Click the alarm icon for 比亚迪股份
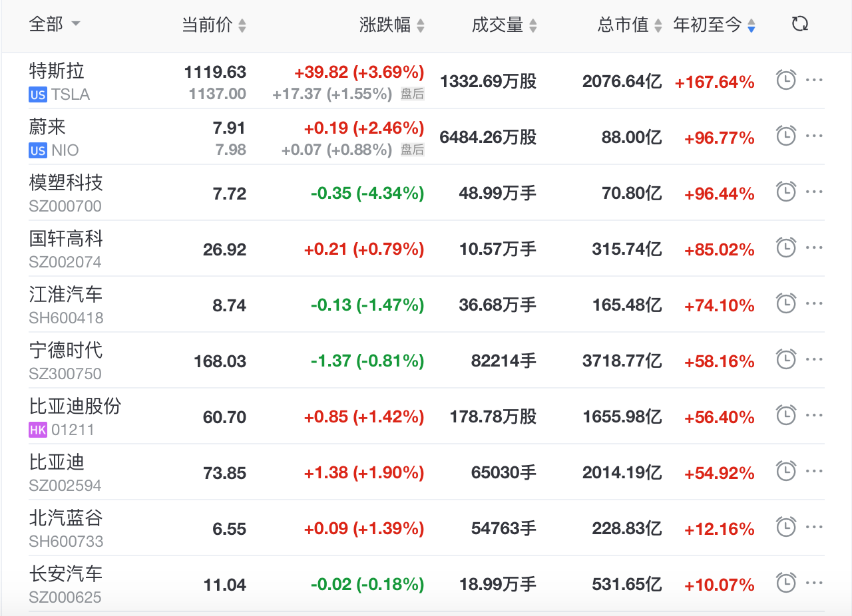The height and width of the screenshot is (616, 852). [786, 416]
